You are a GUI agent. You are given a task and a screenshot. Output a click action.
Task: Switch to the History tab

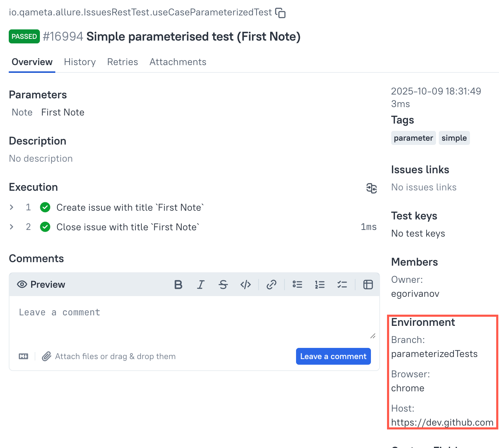(x=80, y=62)
